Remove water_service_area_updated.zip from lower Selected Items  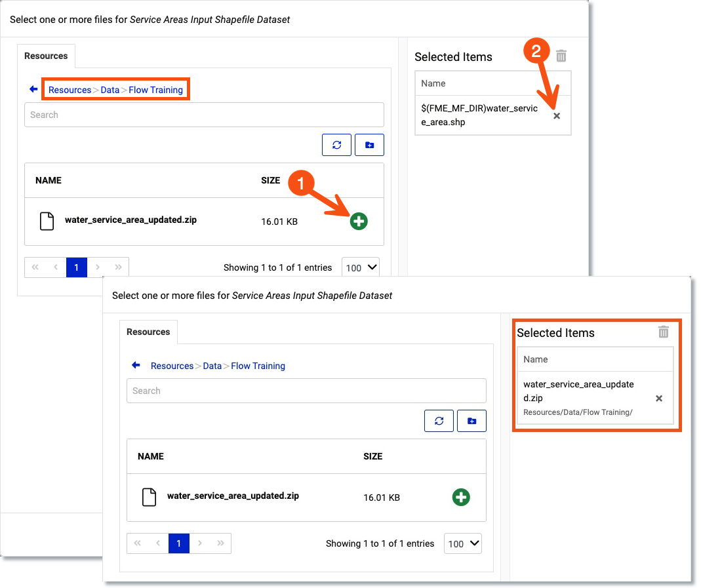point(658,397)
